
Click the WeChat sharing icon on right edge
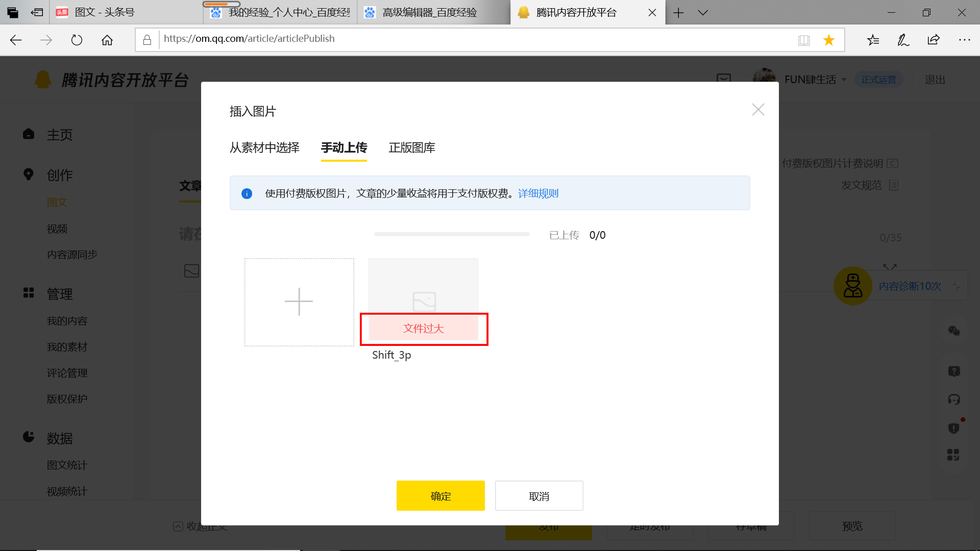tap(954, 332)
